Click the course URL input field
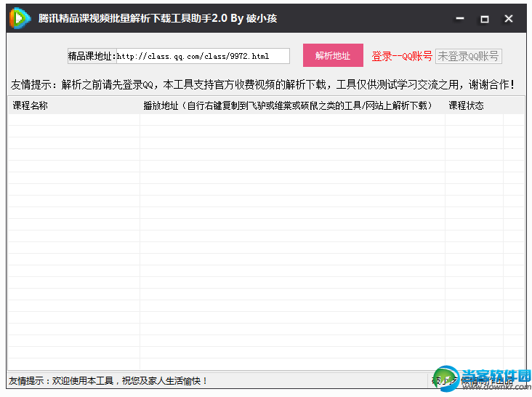 tap(203, 56)
